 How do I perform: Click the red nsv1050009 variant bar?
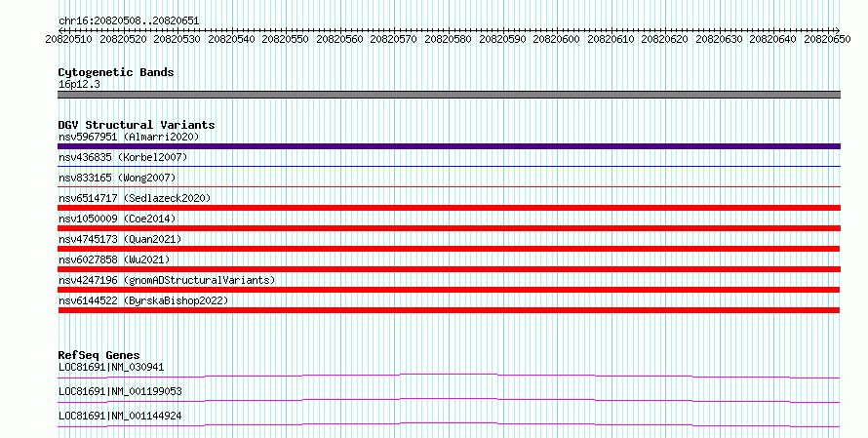449,228
